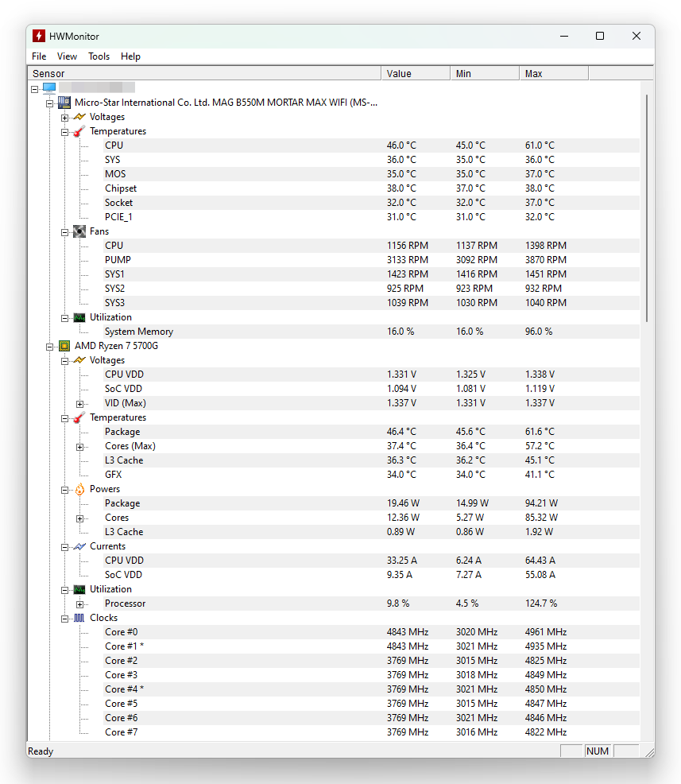Click the Value column header

point(416,73)
